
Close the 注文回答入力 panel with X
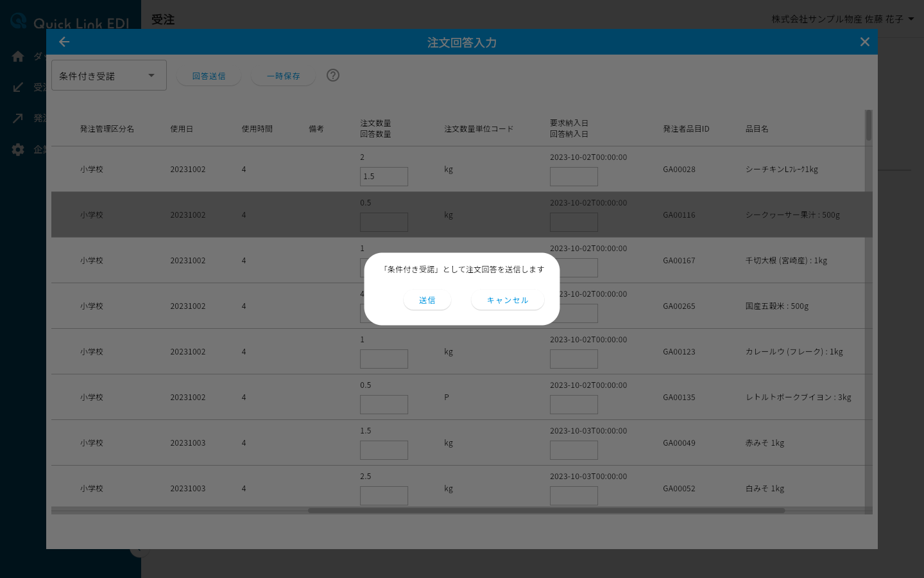pos(865,42)
